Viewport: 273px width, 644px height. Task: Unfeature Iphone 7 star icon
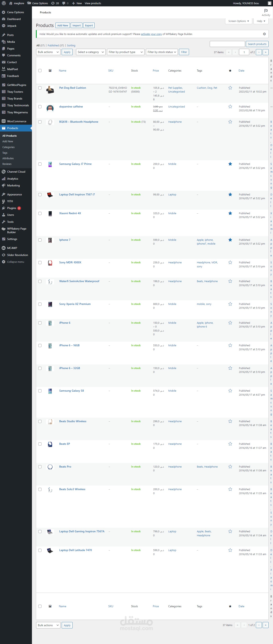[x=230, y=240]
